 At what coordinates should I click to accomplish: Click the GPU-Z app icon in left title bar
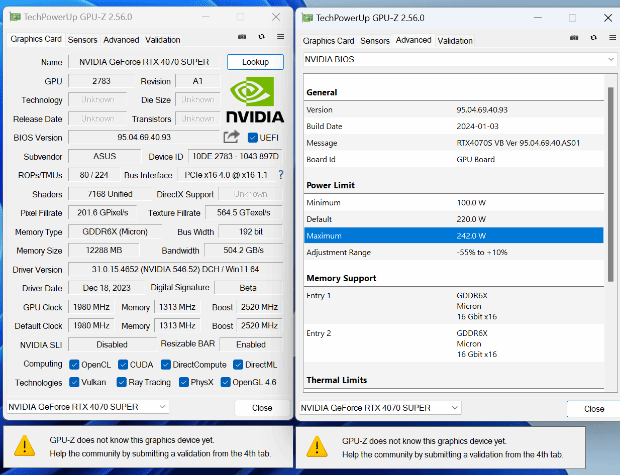pos(15,17)
